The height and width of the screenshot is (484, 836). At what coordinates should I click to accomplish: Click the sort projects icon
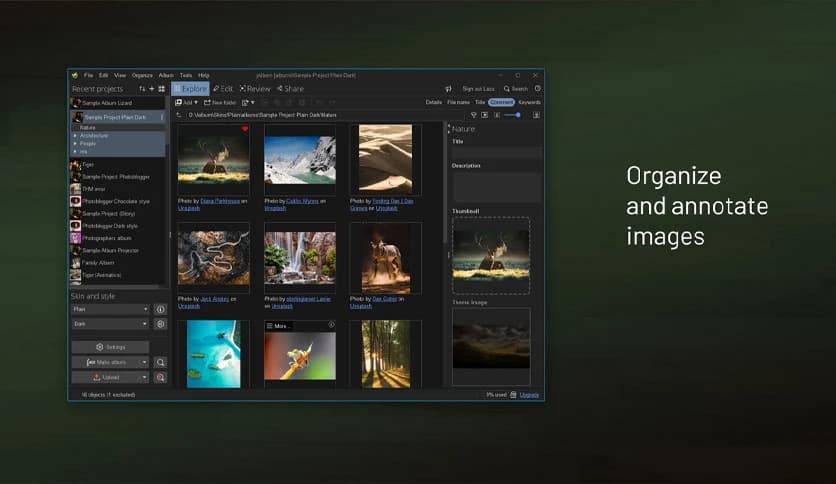[142, 89]
